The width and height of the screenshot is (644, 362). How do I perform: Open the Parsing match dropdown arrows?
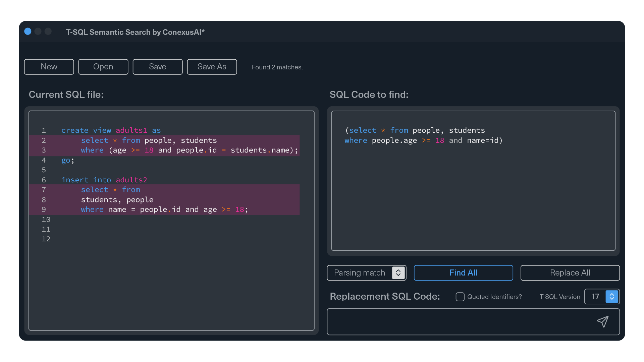pos(398,273)
